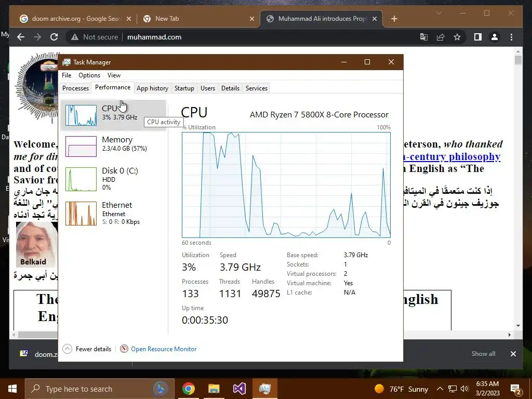Screen dimensions: 532x399
Task: Click the Open Resource Monitor link
Action: coord(164,349)
